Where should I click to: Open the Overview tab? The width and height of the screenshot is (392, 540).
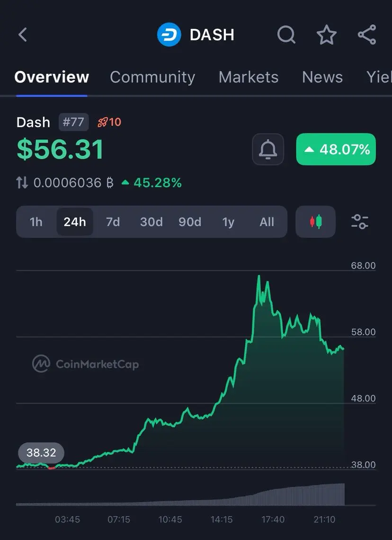pos(52,77)
